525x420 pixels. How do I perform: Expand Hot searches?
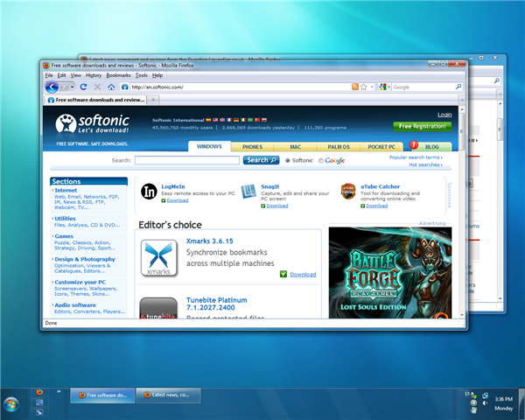[425, 164]
